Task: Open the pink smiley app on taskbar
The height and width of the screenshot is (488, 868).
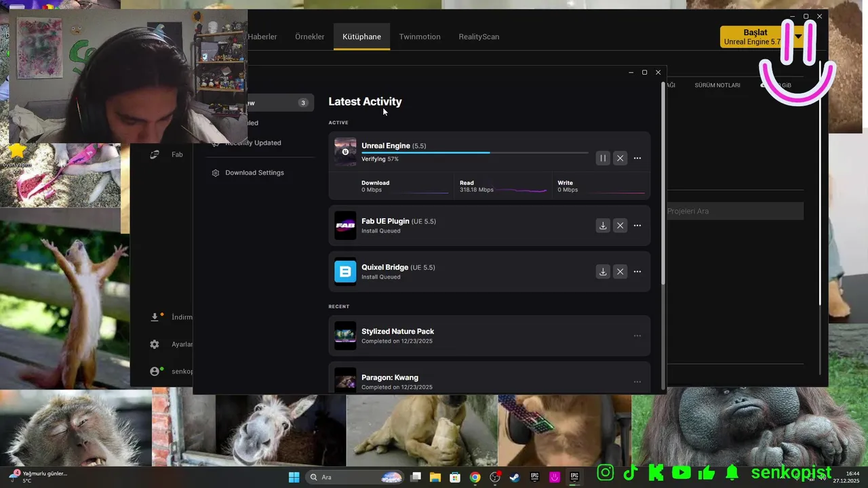Action: tap(555, 477)
